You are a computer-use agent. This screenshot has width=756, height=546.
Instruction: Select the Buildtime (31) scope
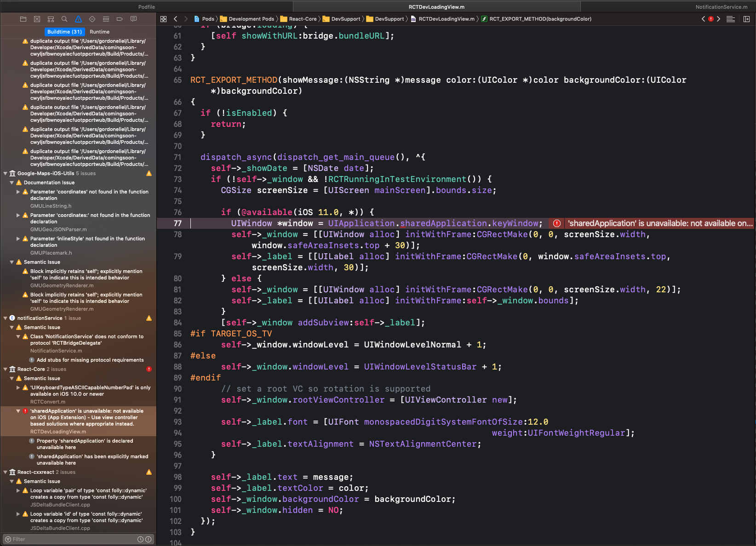point(64,32)
